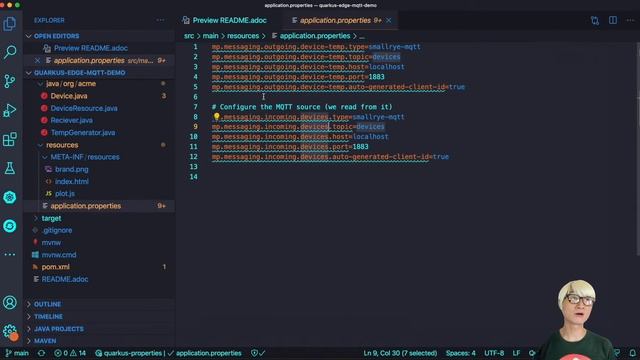Change file encoding UTF-8
The width and height of the screenshot is (640, 360).
coord(494,353)
